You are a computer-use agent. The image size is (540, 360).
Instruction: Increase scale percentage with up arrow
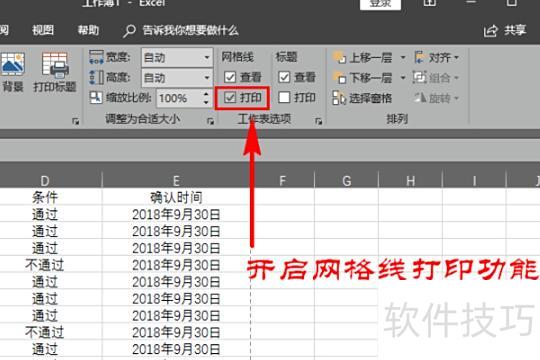(206, 94)
